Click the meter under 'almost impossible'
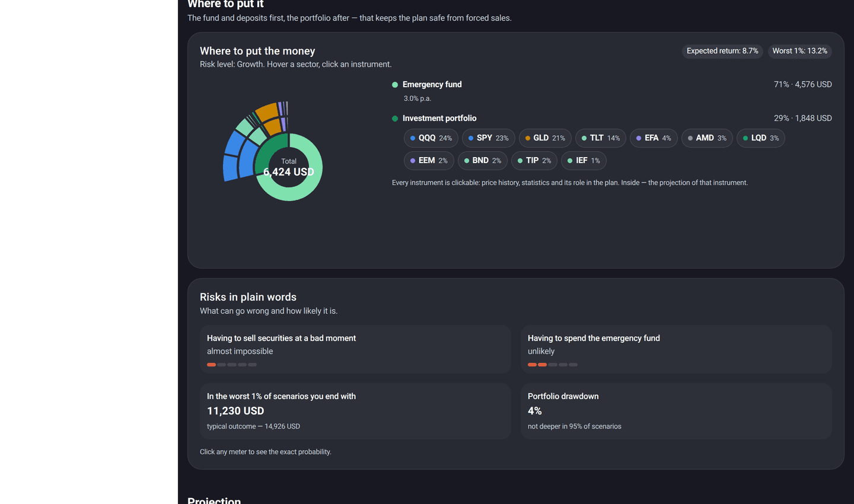 coord(232,365)
